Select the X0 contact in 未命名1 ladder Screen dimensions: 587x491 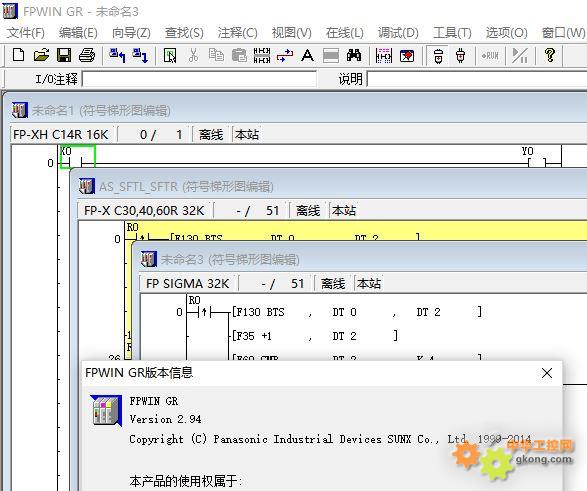pos(77,156)
